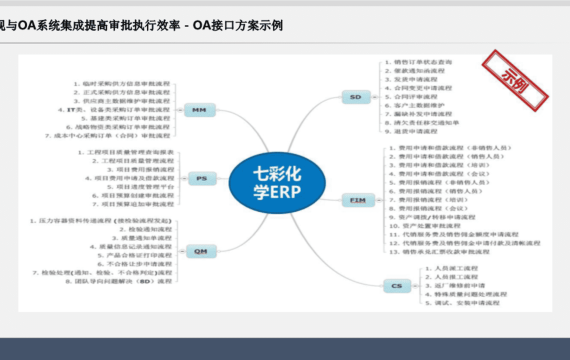Collapse the CS branch minus toggle
570x360 pixels.
[x=415, y=286]
